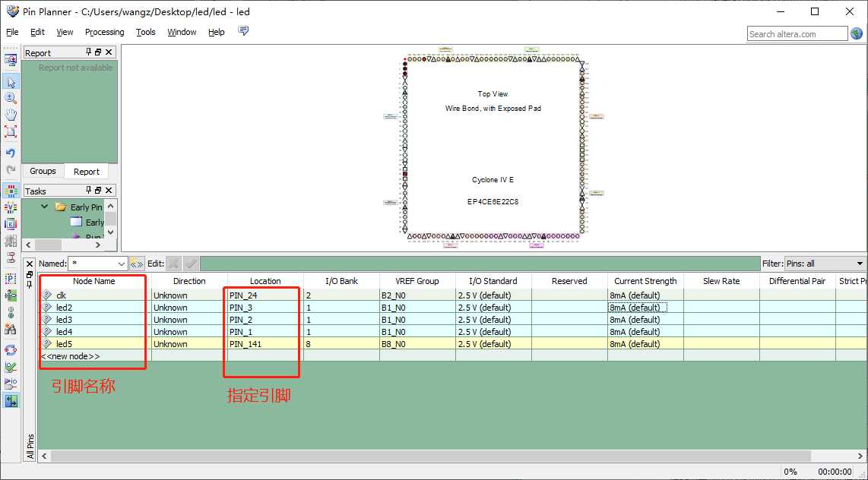Viewport: 868px width, 480px height.
Task: Toggle the VREF groups view icon
Action: coord(11,207)
